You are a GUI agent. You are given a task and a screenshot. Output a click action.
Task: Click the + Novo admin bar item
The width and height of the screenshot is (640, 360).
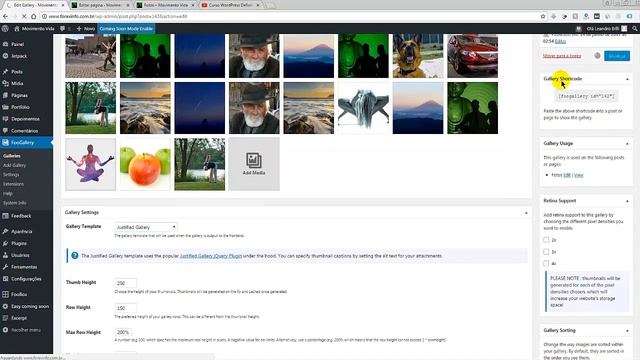point(86,29)
